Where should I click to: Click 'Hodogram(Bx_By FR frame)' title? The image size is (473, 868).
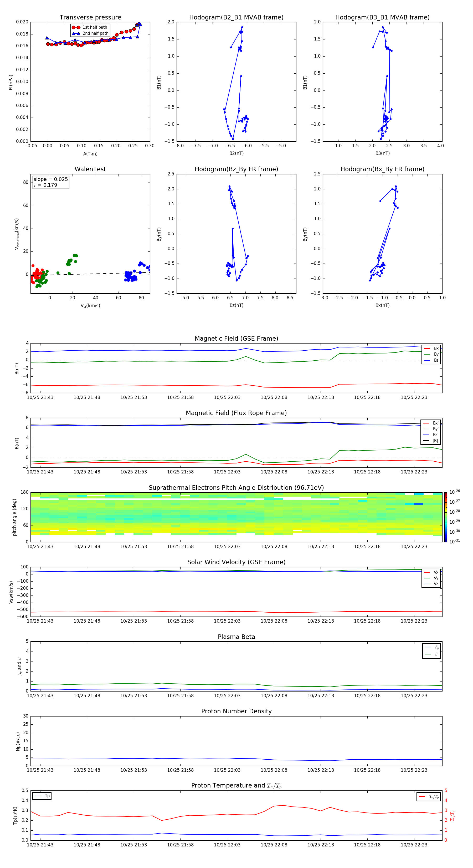(382, 169)
